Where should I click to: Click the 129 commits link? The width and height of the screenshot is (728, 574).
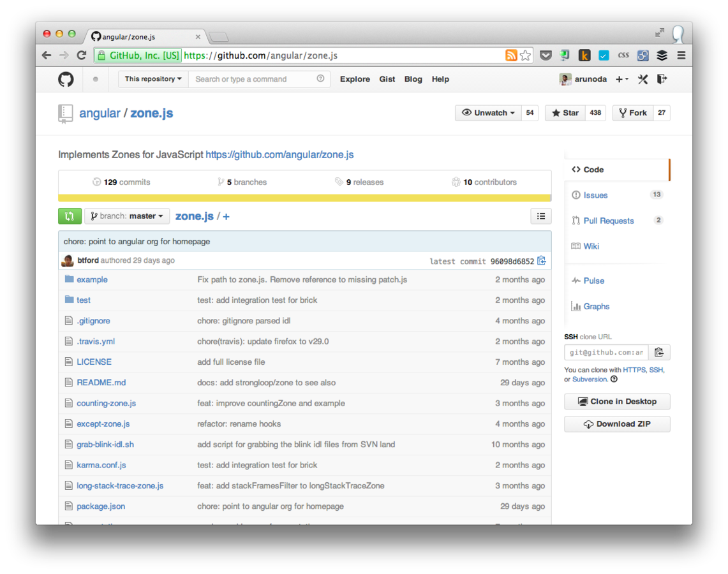(121, 182)
